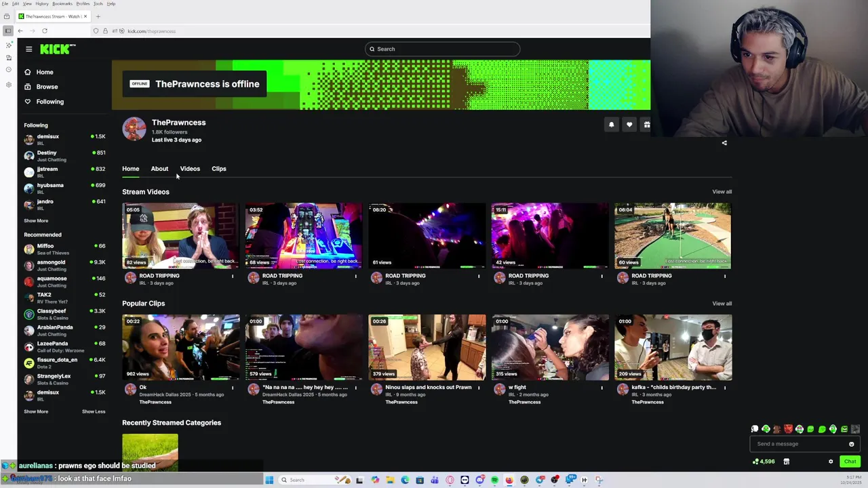
Task: Open options menu for 'Ok' clip
Action: coord(233,388)
